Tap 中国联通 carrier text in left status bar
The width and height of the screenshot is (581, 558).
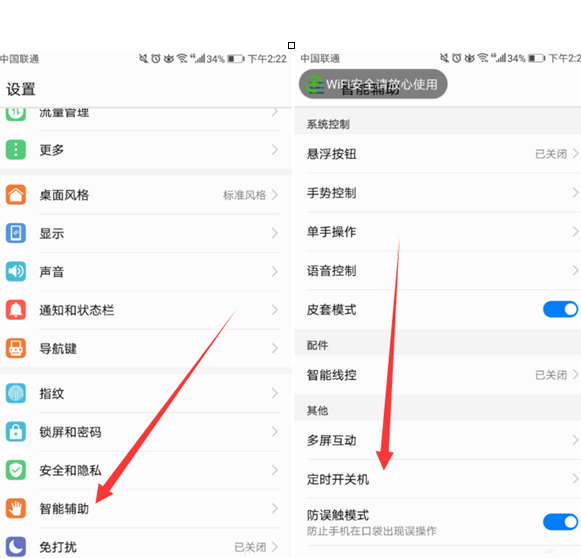coord(20,59)
